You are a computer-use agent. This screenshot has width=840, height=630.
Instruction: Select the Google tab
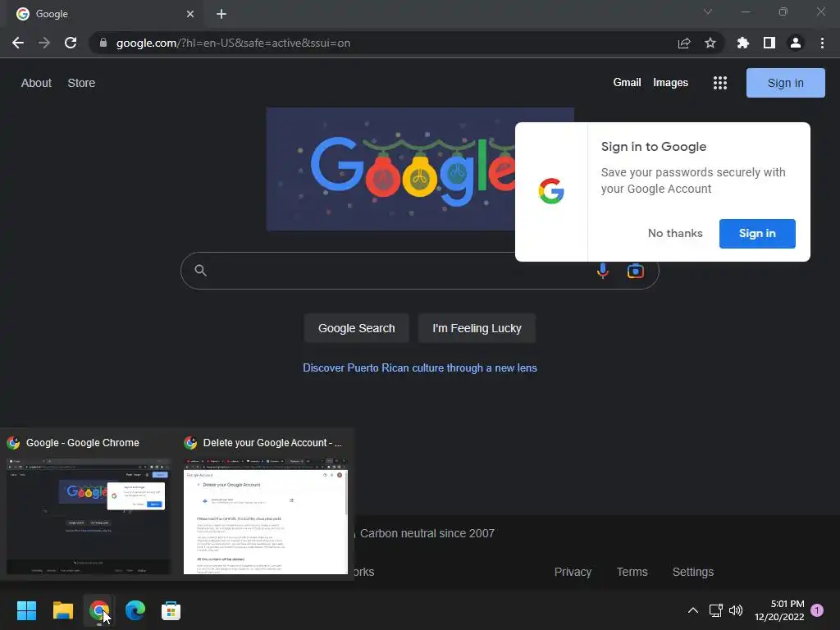tap(104, 14)
